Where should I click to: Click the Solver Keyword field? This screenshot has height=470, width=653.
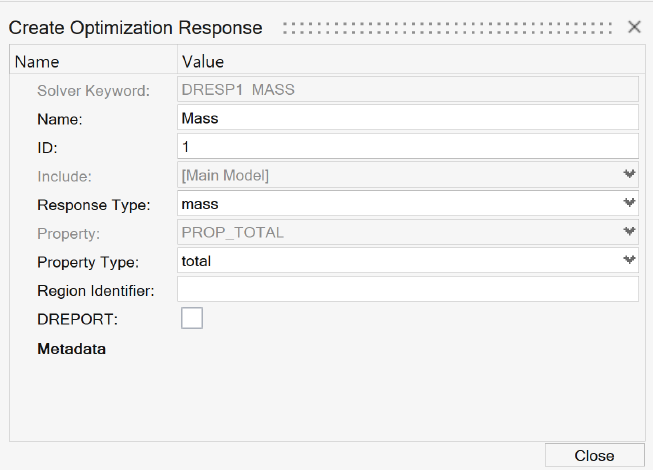407,90
